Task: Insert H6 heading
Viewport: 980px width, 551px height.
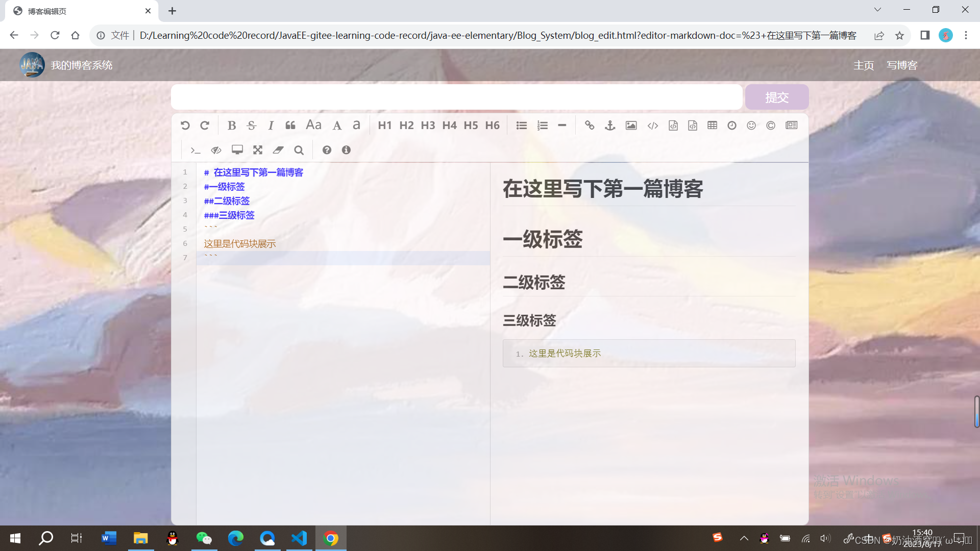Action: tap(492, 126)
